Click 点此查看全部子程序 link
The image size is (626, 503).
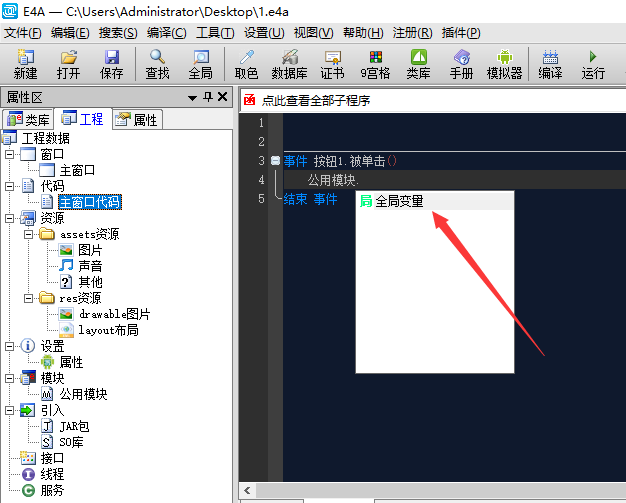tap(316, 100)
